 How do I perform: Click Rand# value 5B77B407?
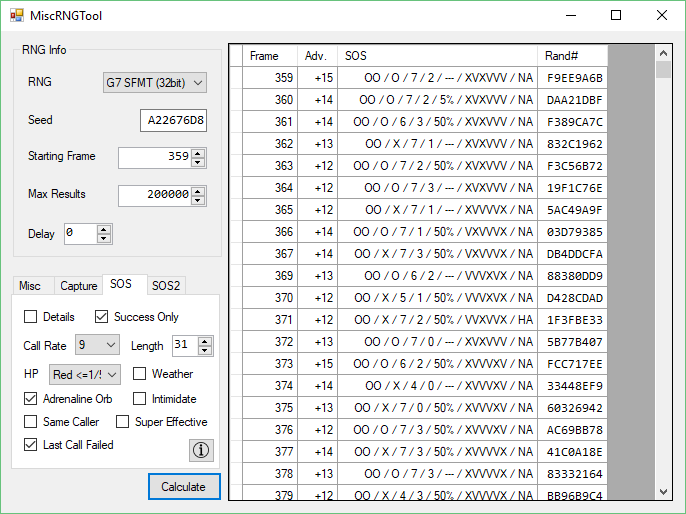click(x=573, y=342)
